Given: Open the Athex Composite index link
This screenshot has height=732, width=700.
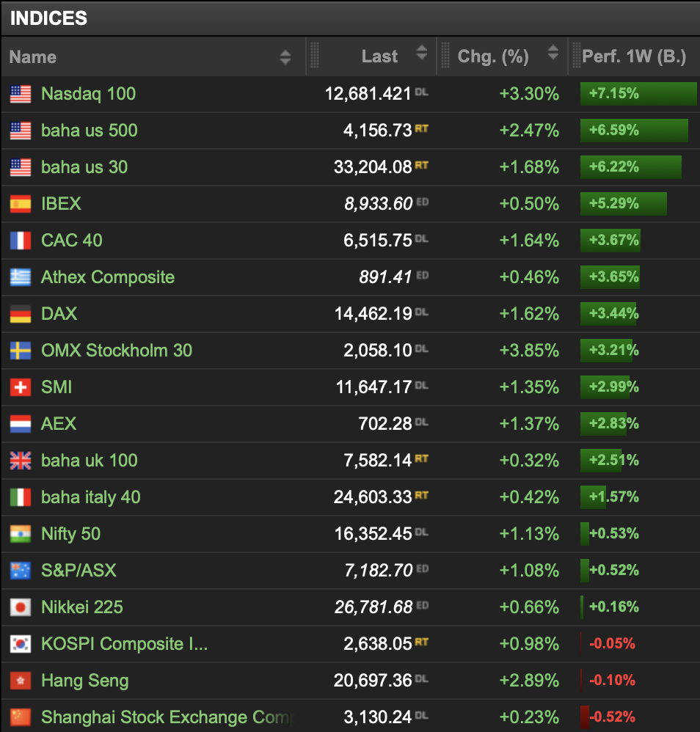Looking at the screenshot, I should point(108,277).
